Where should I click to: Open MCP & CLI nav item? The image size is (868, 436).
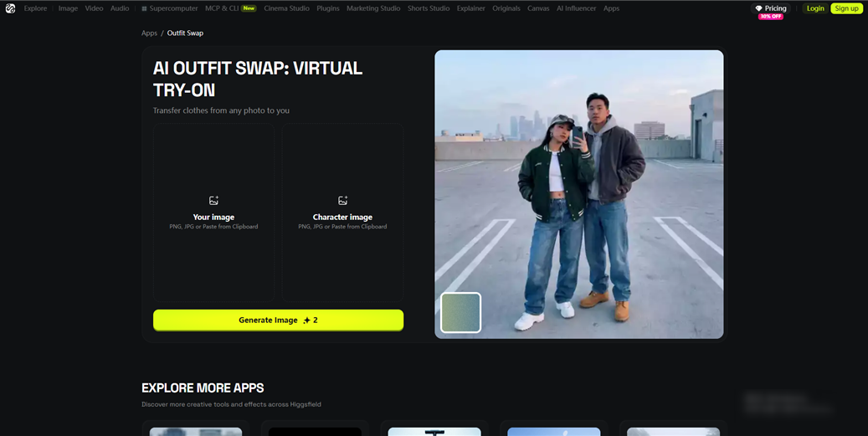[x=222, y=8]
